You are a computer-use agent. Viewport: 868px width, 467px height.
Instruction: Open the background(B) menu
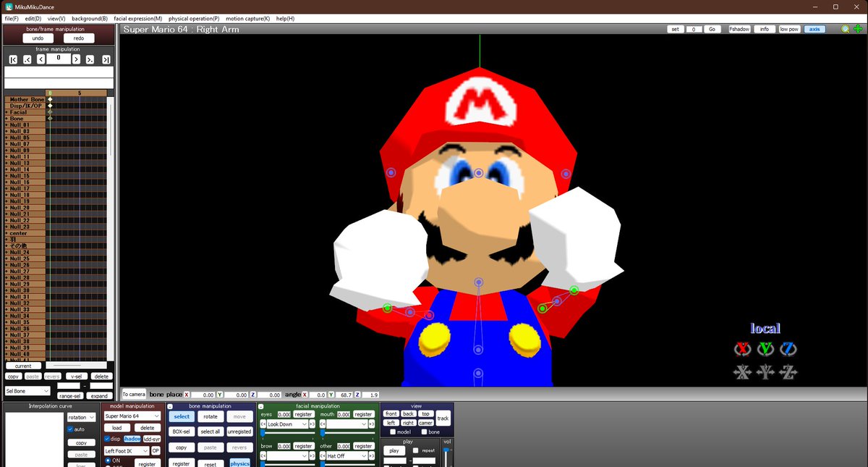point(90,18)
